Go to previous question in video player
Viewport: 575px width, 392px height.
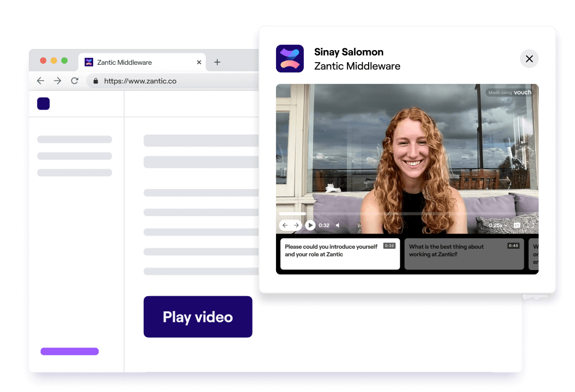click(285, 225)
